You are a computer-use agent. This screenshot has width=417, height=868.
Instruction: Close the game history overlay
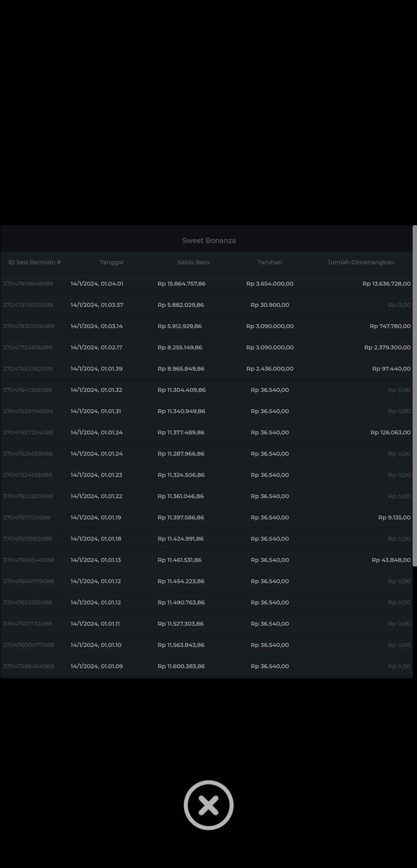tap(208, 805)
